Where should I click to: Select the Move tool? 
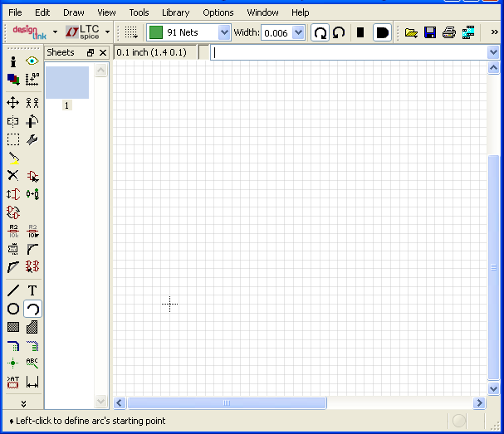(x=12, y=103)
